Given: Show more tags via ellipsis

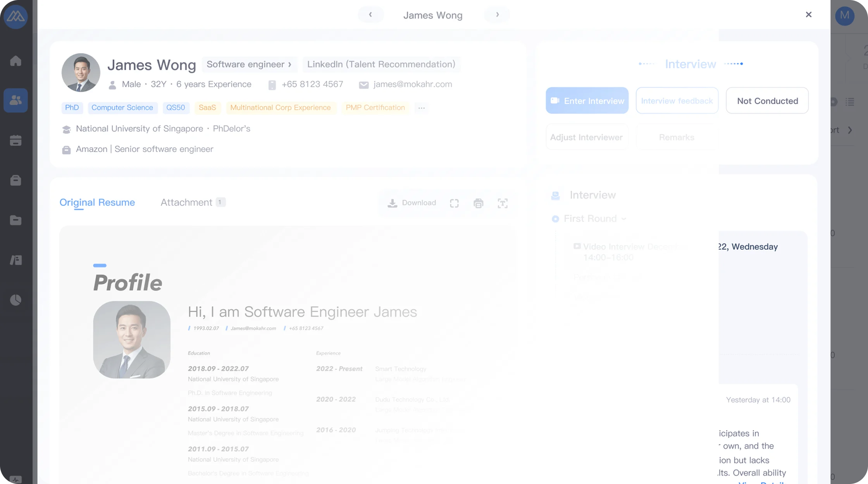Looking at the screenshot, I should (421, 108).
